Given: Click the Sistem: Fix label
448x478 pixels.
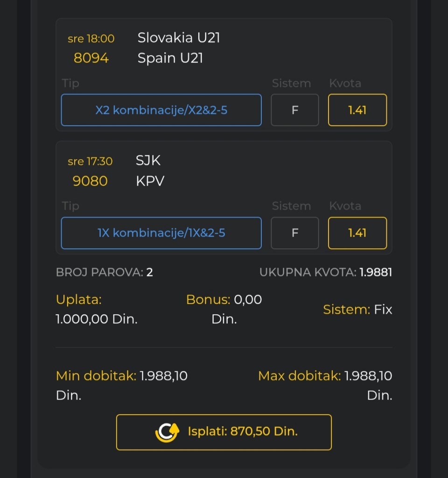Looking at the screenshot, I should (357, 309).
